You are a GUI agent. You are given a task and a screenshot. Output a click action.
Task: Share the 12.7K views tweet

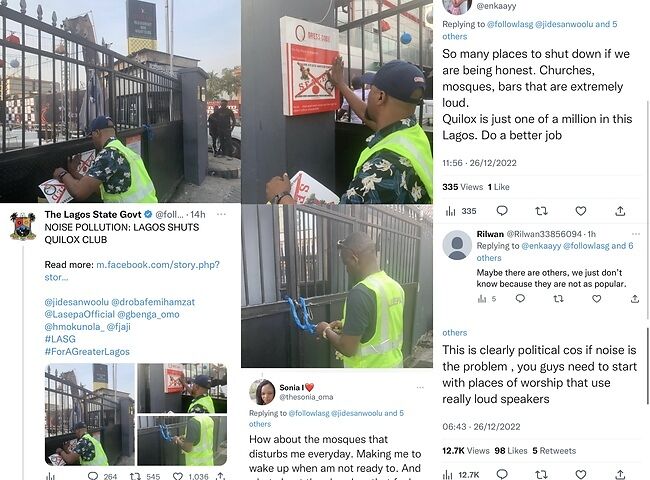pyautogui.click(x=620, y=474)
